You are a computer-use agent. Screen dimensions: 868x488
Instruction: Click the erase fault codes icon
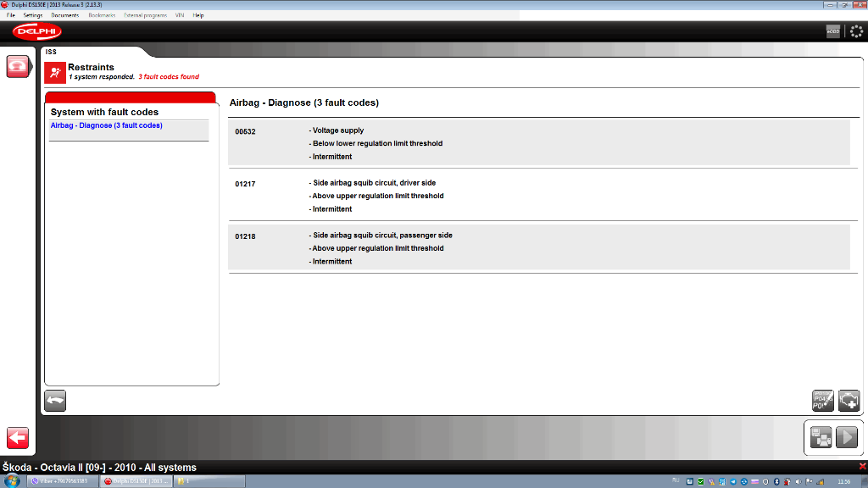pos(822,400)
